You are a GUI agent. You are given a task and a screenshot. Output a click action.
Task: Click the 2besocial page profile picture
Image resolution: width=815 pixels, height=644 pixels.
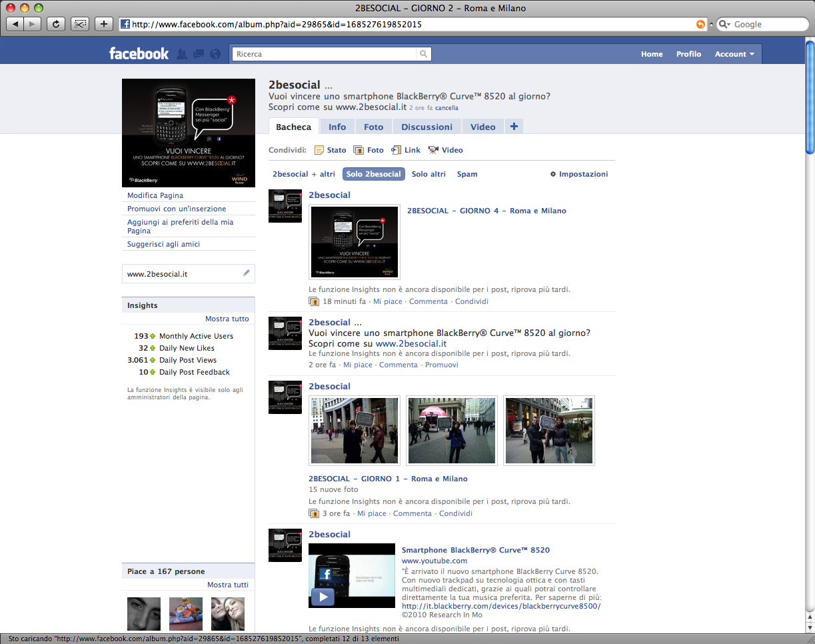[189, 133]
